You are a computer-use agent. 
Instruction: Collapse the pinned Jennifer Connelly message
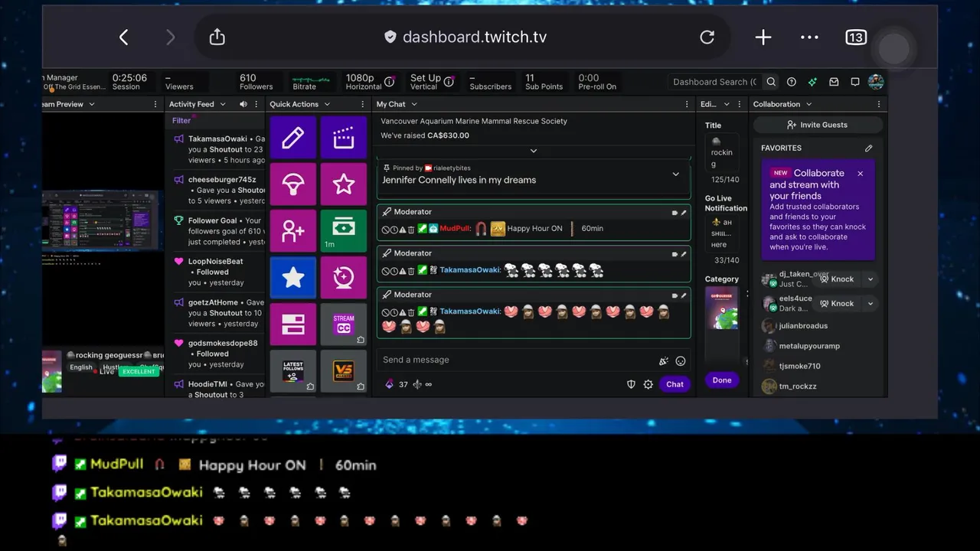point(675,174)
